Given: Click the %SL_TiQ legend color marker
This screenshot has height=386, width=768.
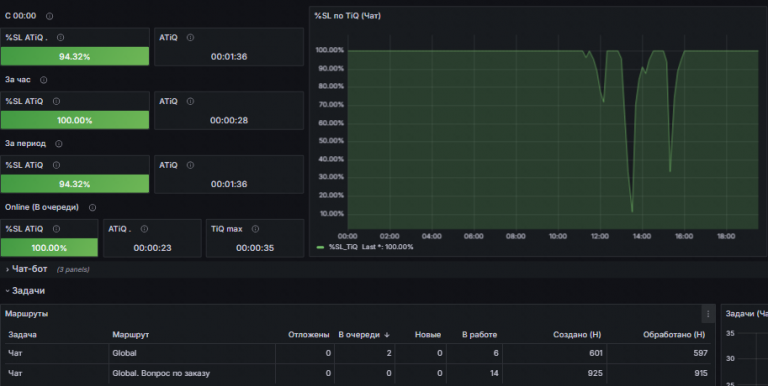Looking at the screenshot, I should [320, 247].
